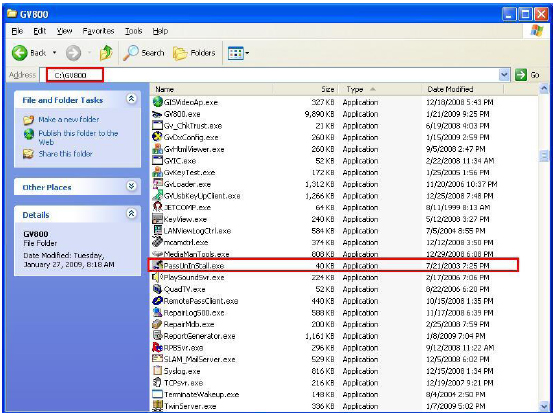
Task: Click Make a new folder link
Action: 69,119
